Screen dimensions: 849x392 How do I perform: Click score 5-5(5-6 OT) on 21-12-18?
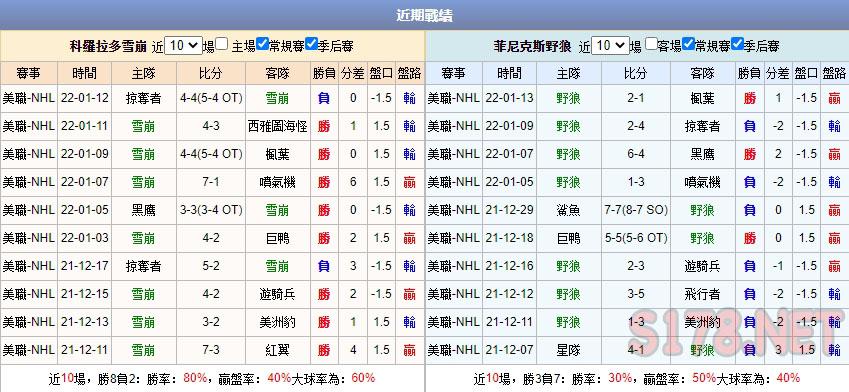[x=636, y=238]
